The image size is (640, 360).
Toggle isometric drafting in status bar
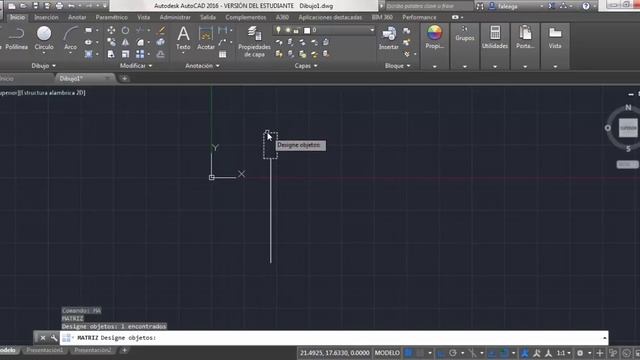click(x=473, y=353)
